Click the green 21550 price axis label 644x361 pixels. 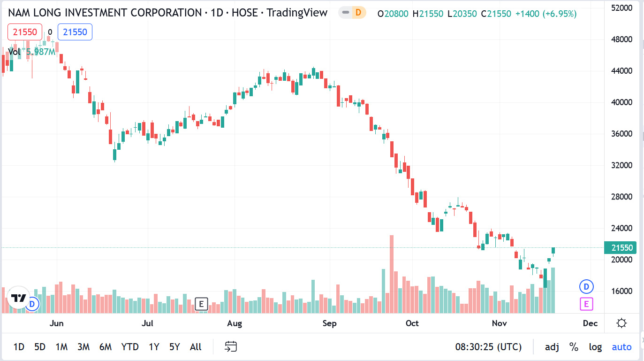622,248
